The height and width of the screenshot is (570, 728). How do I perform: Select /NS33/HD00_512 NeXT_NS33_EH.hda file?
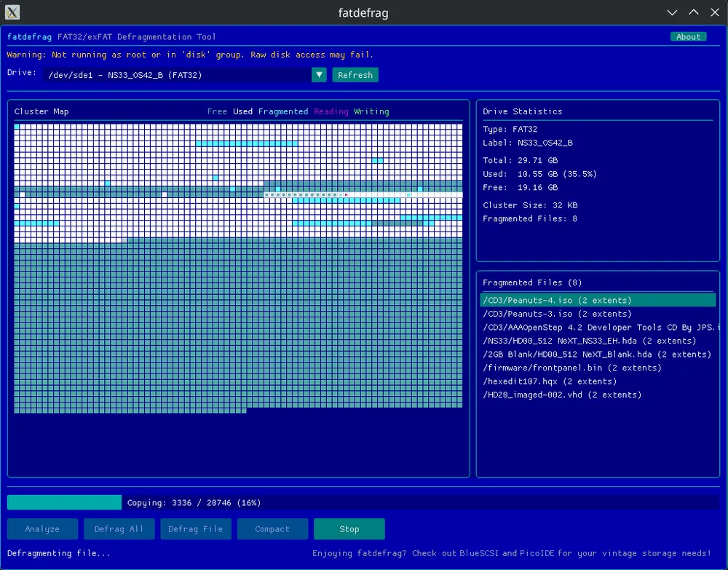tap(590, 341)
